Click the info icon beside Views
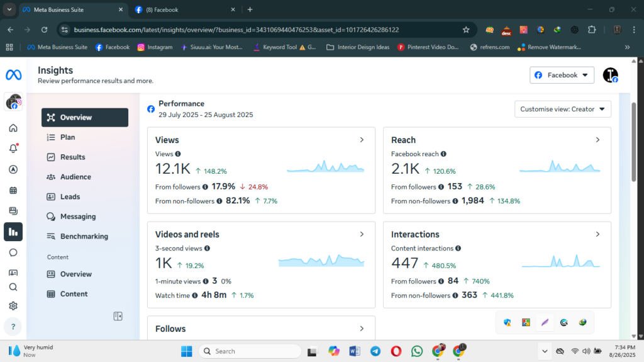Screen dimensions: 644x362 [x=178, y=154]
